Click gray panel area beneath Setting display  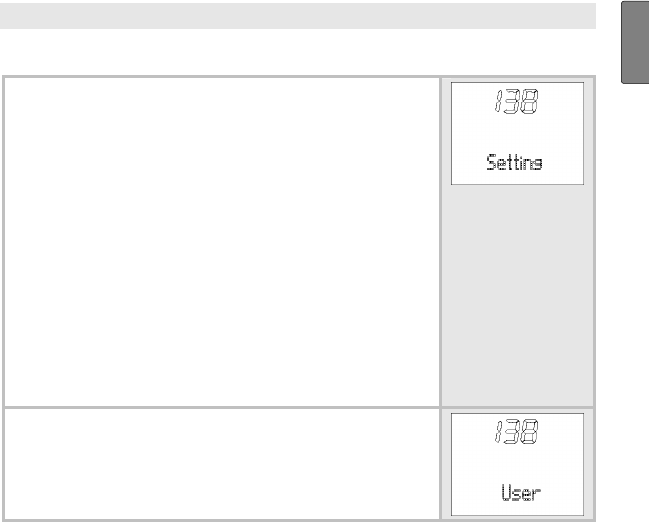click(517, 295)
